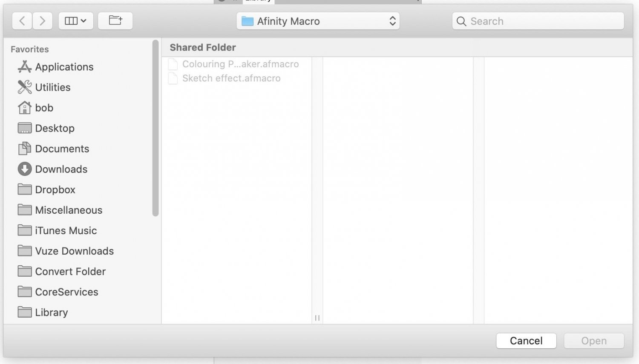Open the Dropbox folder

coord(55,189)
